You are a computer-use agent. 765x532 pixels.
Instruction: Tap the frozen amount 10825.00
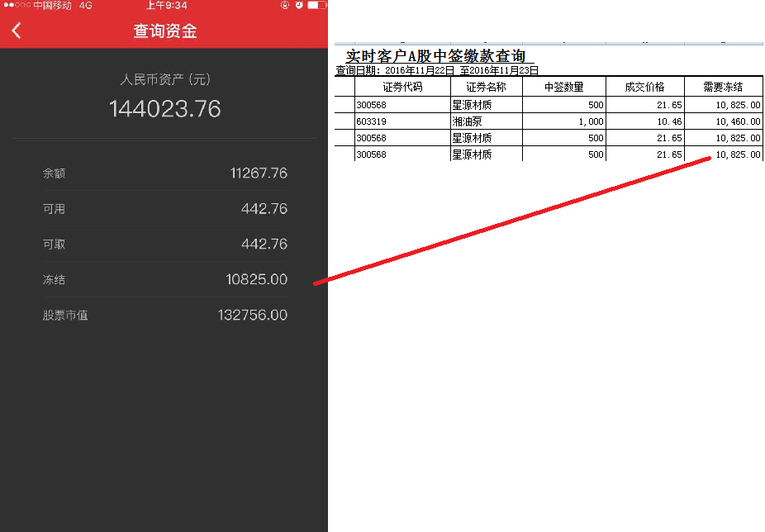[257, 279]
